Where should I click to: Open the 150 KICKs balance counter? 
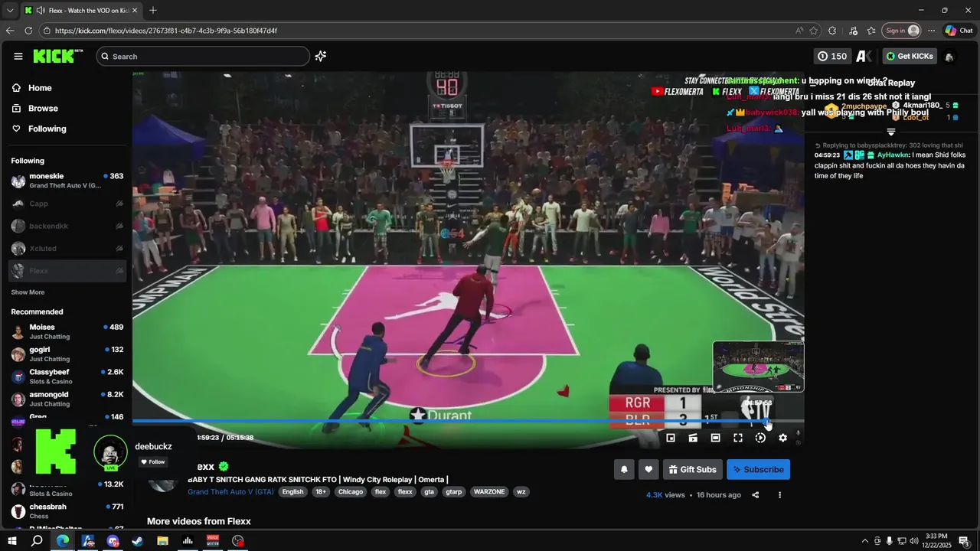(x=832, y=56)
